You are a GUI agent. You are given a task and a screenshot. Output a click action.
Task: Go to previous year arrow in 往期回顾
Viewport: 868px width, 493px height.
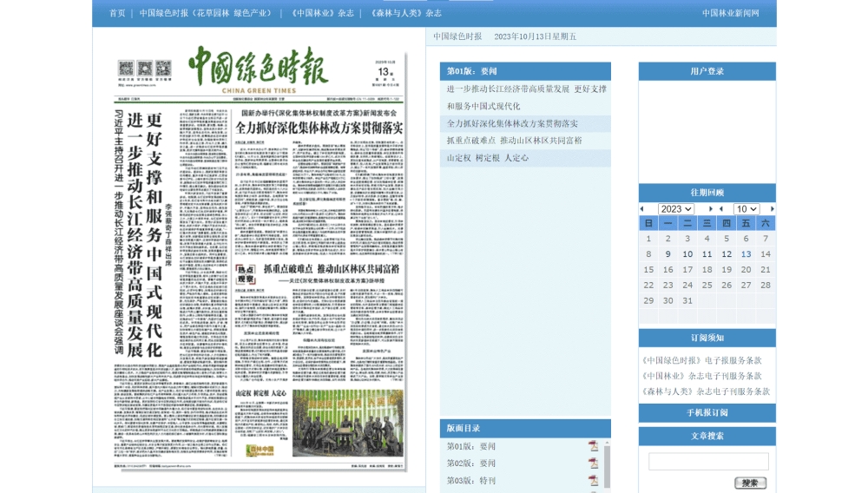(642, 208)
